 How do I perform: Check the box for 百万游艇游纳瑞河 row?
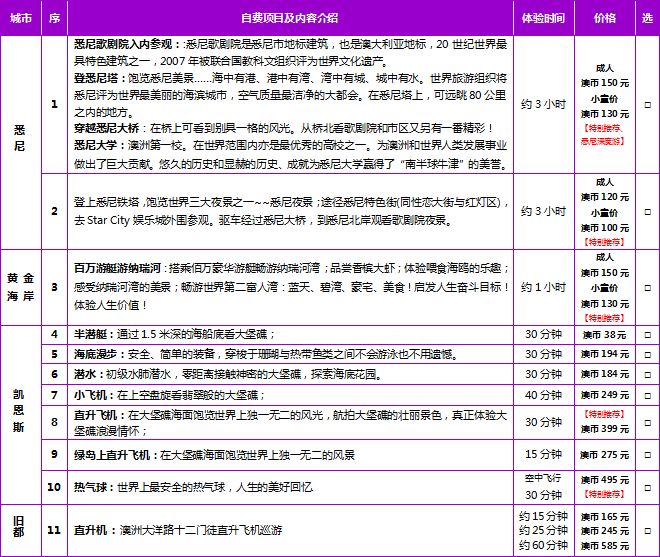[647, 287]
